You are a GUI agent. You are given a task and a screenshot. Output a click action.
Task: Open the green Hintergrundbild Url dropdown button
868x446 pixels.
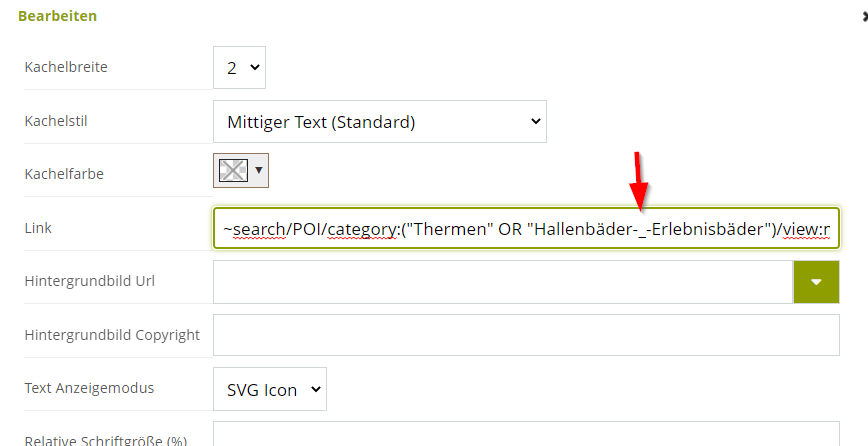pyautogui.click(x=817, y=282)
